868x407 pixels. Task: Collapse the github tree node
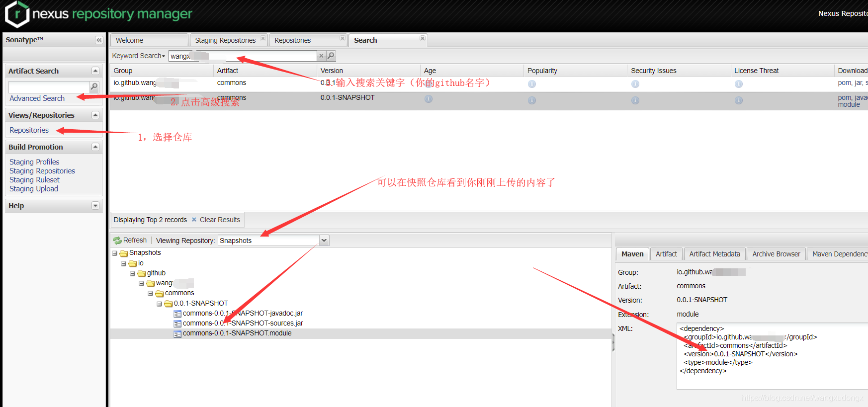133,273
